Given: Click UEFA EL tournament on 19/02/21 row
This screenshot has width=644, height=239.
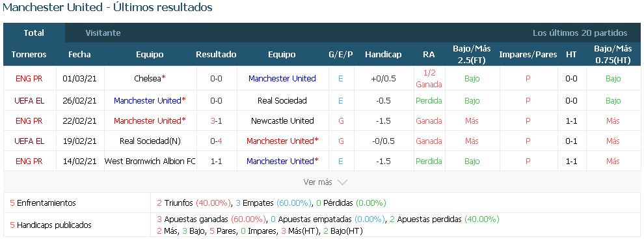Looking at the screenshot, I should point(29,141).
